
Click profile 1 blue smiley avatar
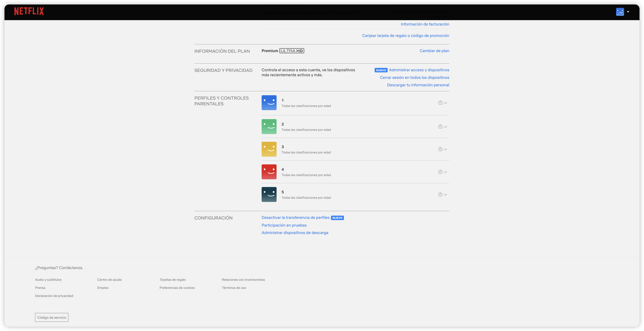click(x=269, y=103)
